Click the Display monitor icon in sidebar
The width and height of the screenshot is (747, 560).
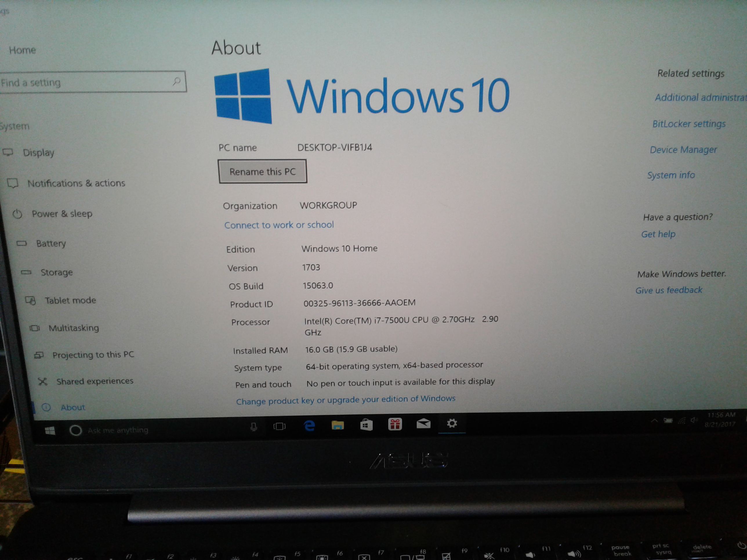[x=8, y=152]
